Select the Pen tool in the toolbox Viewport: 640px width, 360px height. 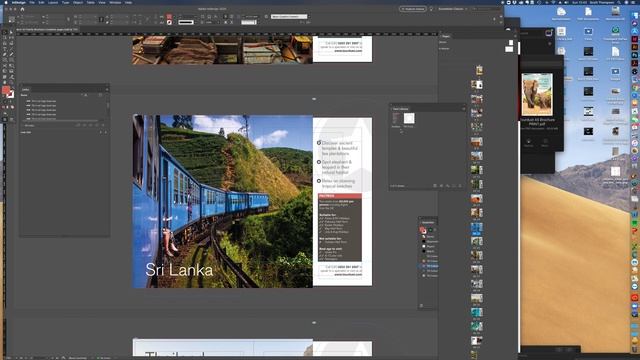(x=5, y=54)
